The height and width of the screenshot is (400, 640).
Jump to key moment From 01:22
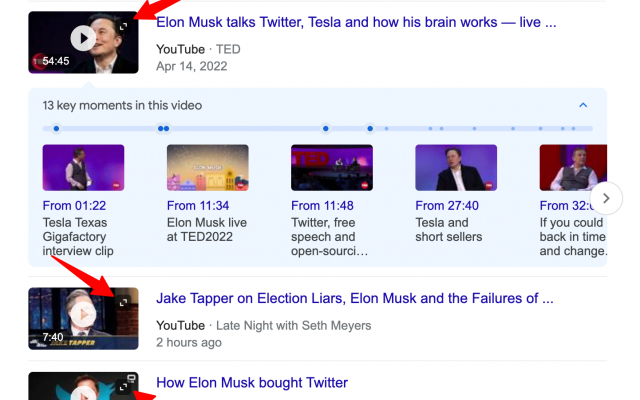[83, 168]
